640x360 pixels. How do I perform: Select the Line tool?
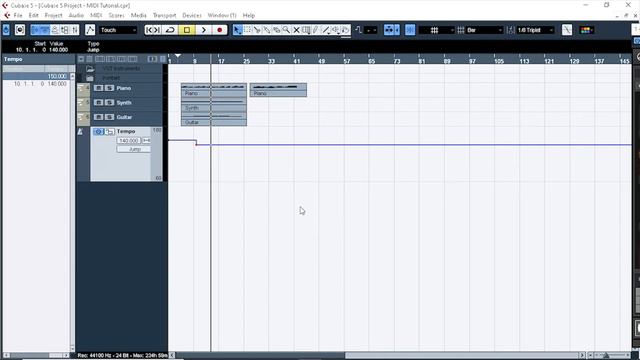click(326, 30)
